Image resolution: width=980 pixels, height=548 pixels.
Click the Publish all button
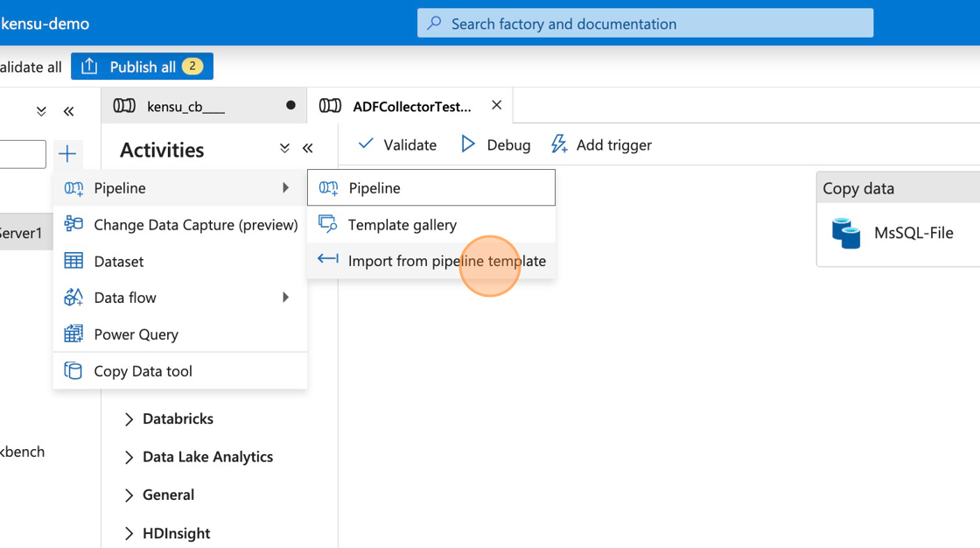(x=142, y=67)
